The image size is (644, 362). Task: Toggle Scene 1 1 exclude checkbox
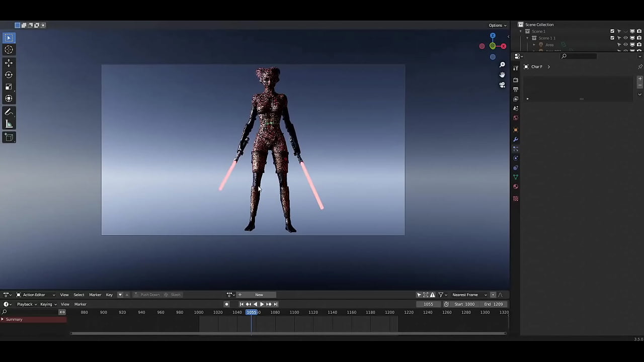[x=612, y=38]
